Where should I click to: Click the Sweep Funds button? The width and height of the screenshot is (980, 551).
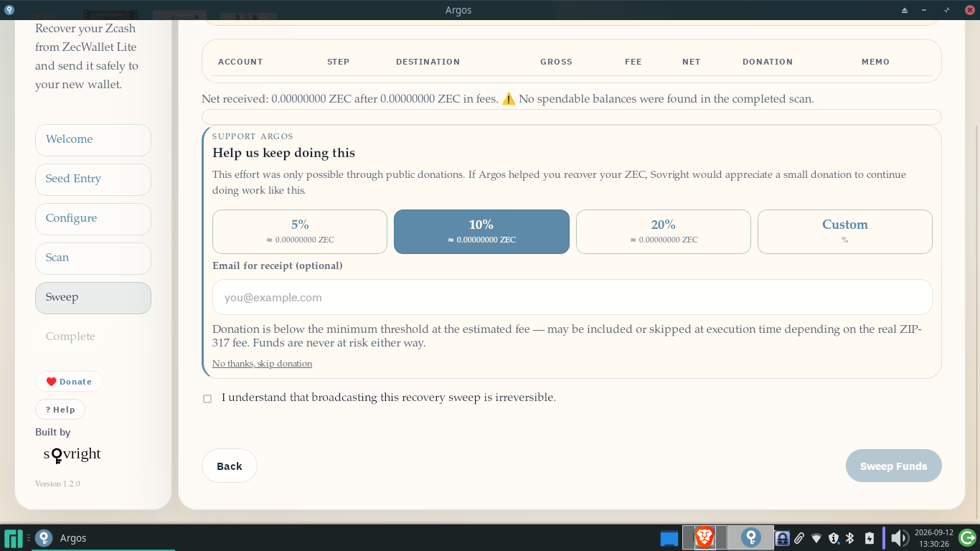click(894, 466)
